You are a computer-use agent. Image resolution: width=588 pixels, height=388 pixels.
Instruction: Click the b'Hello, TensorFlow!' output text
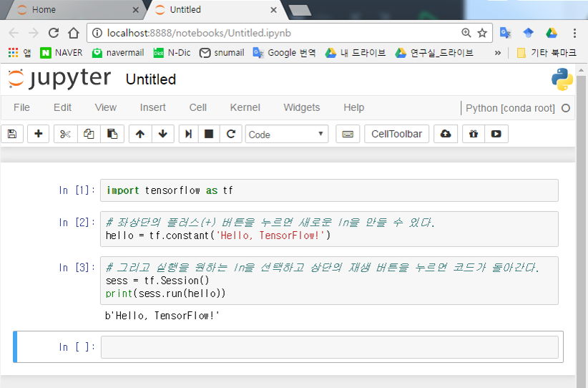[162, 316]
